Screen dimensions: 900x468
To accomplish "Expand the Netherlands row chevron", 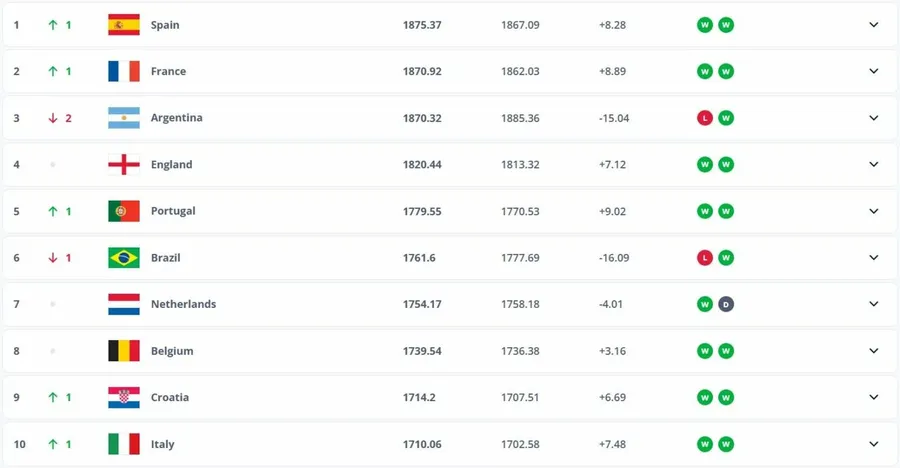I will click(x=873, y=304).
